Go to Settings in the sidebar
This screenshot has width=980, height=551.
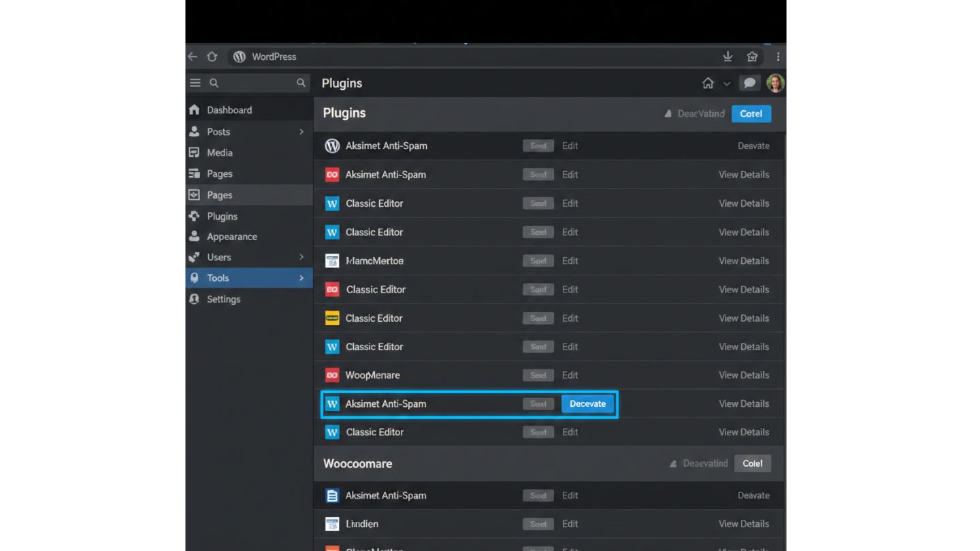coord(223,299)
